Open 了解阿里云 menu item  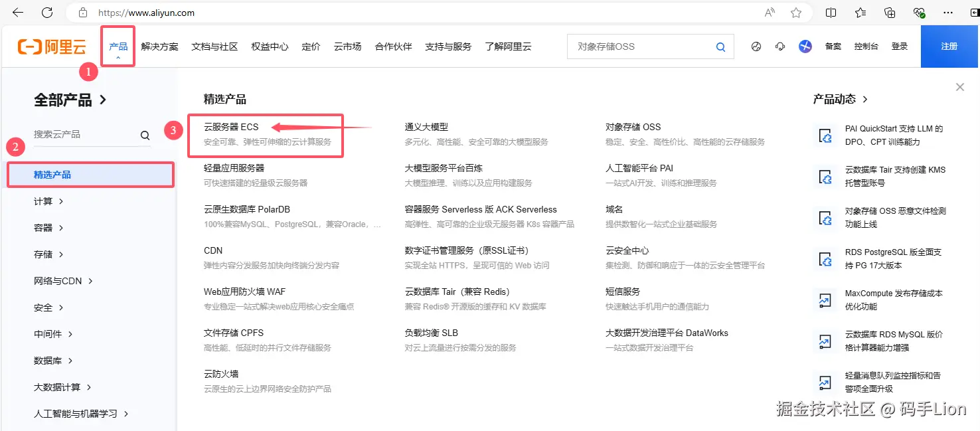click(x=508, y=46)
